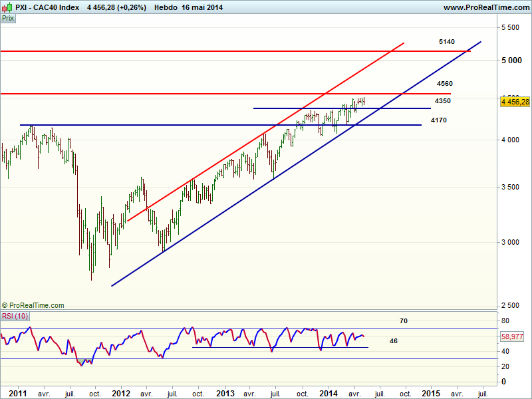
Task: Click the 58,977 RSI value tag
Action: 514,337
